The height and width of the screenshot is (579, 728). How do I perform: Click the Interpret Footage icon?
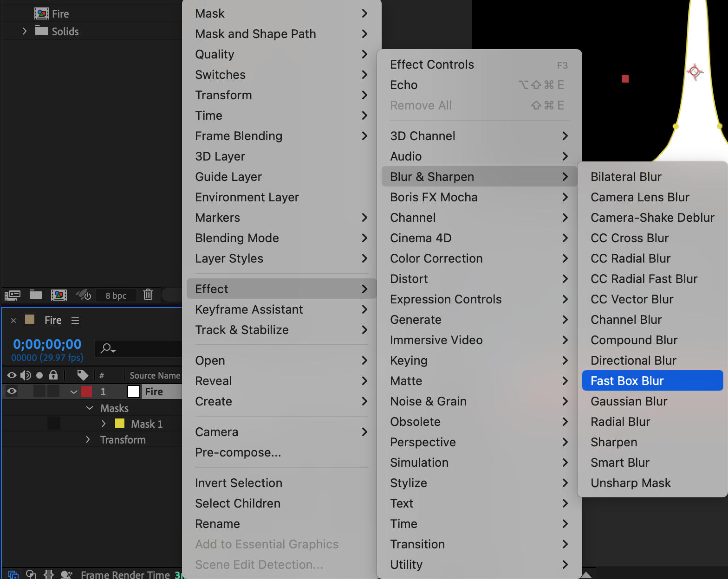(x=13, y=295)
